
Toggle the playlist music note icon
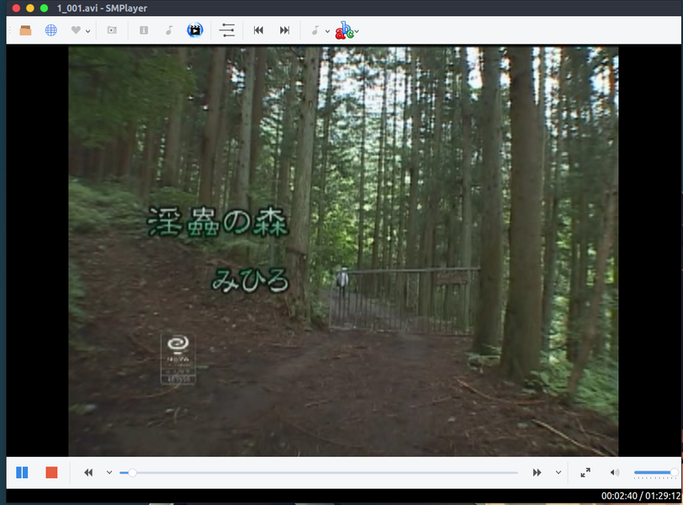click(x=169, y=30)
